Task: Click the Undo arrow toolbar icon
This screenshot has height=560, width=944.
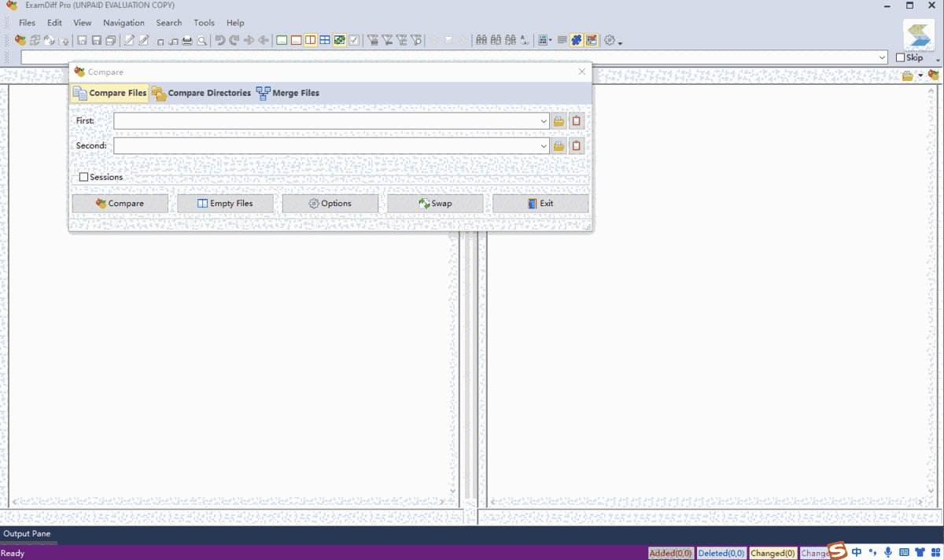Action: point(219,40)
